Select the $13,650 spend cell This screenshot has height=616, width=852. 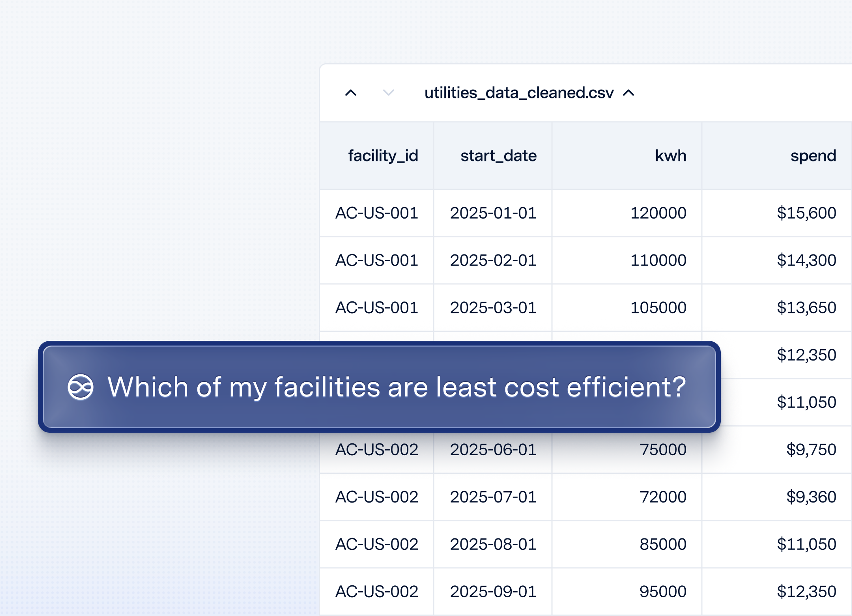coord(777,308)
